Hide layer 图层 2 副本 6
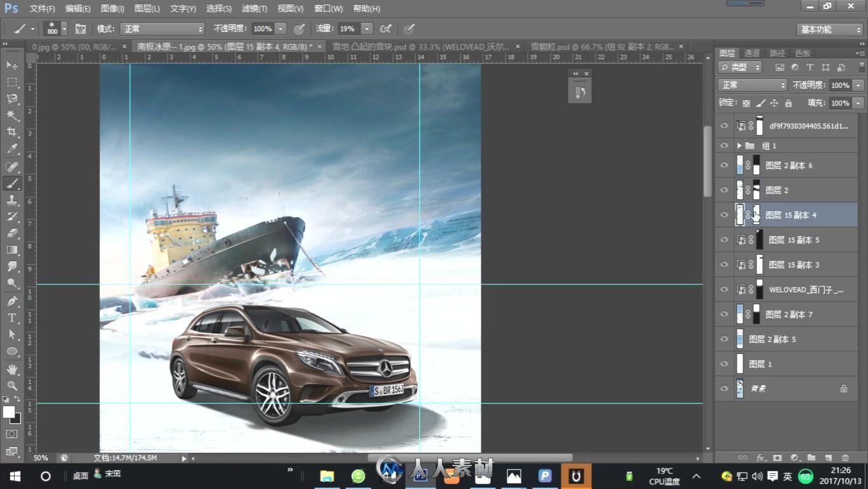 pos(724,166)
